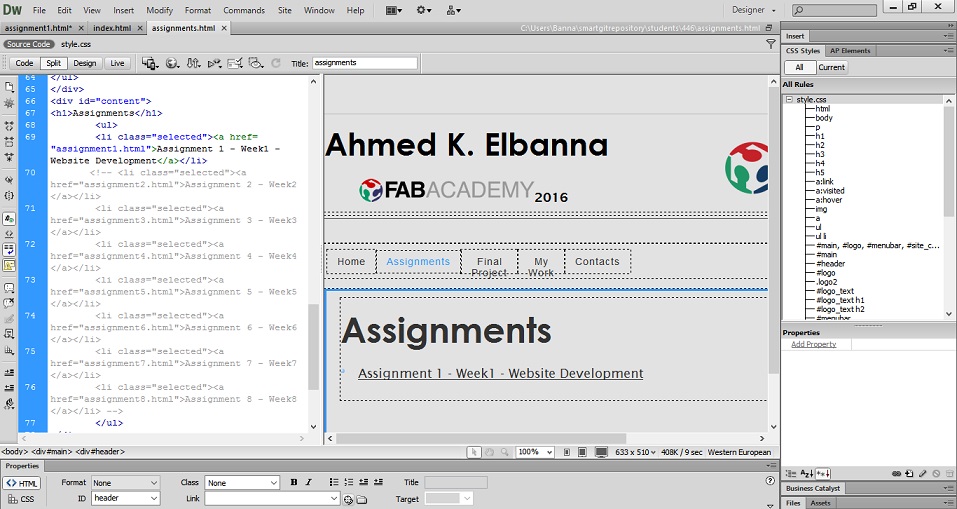The height and width of the screenshot is (509, 957).
Task: Click the Attach Style Sheet link icon
Action: click(x=897, y=474)
